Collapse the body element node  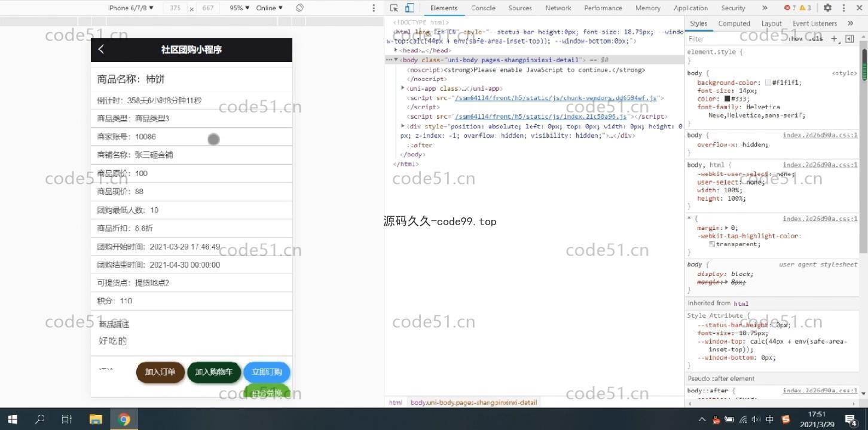(x=396, y=60)
